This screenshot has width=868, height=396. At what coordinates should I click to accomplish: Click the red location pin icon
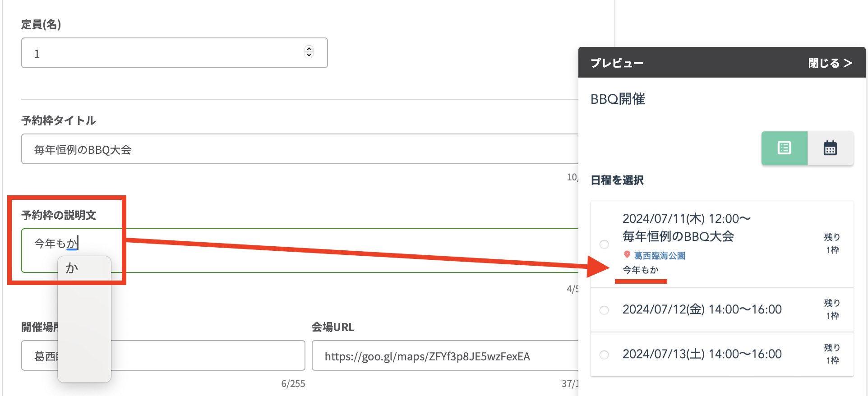click(627, 255)
